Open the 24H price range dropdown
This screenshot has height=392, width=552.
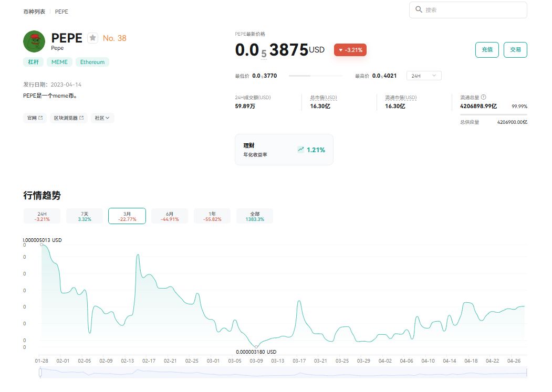[x=424, y=76]
